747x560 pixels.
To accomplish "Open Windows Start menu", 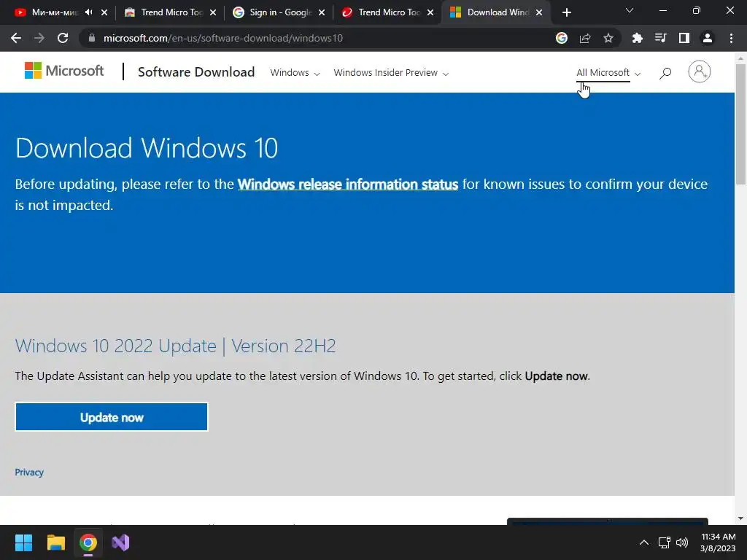I will pos(23,542).
